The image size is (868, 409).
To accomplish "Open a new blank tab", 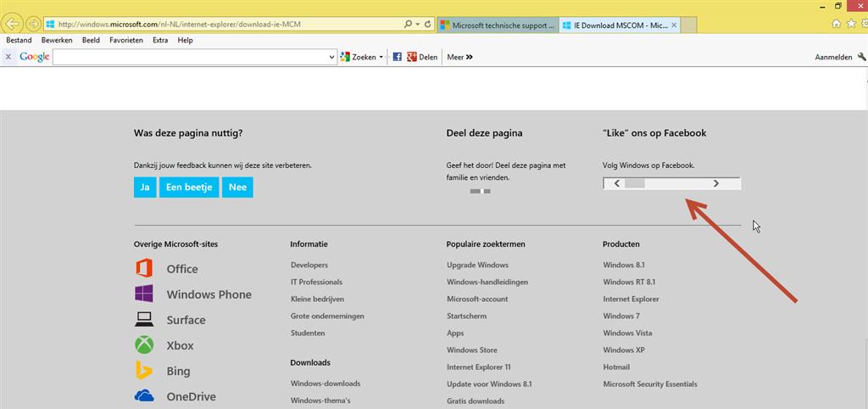I will pos(688,25).
